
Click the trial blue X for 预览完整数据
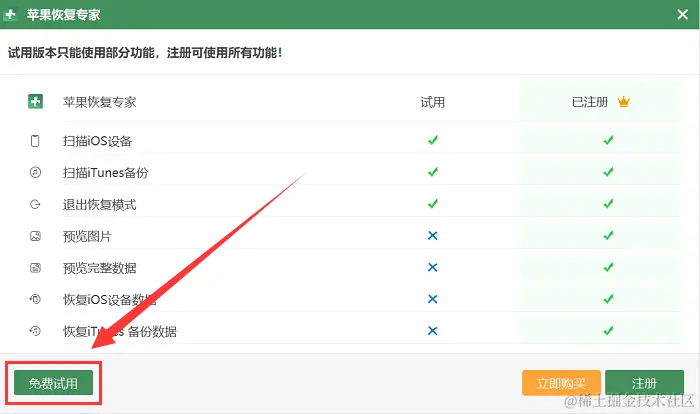[x=432, y=267]
